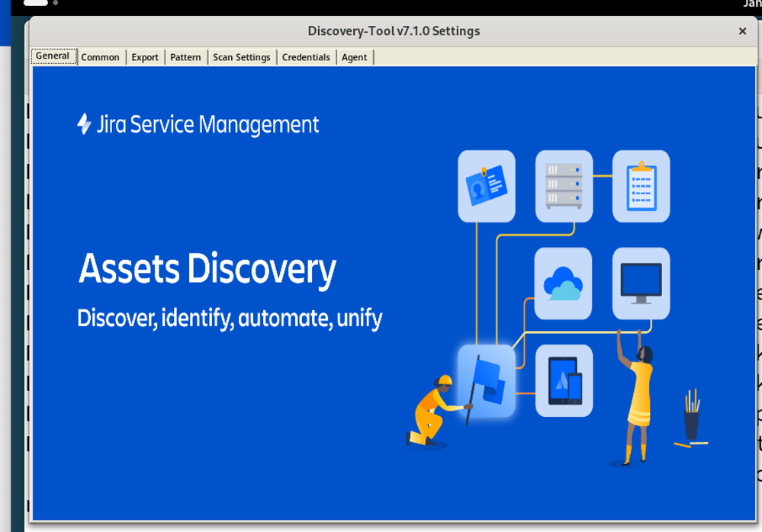Click the clipboard checklist icon
Image resolution: width=762 pixels, height=532 pixels.
point(641,187)
